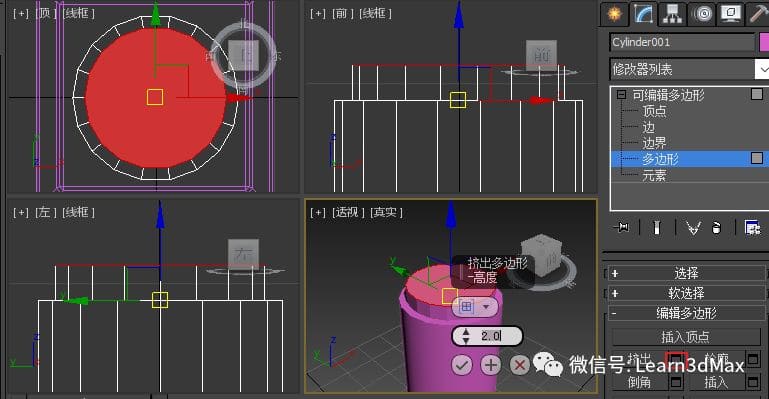Open extrusion type dropdown in caddy
The image size is (769, 399).
[474, 307]
